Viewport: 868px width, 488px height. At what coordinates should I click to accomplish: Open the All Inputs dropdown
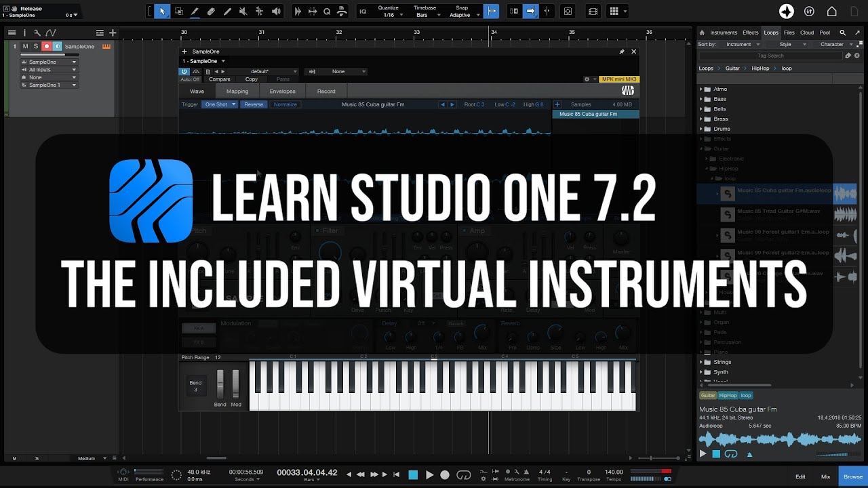click(49, 70)
